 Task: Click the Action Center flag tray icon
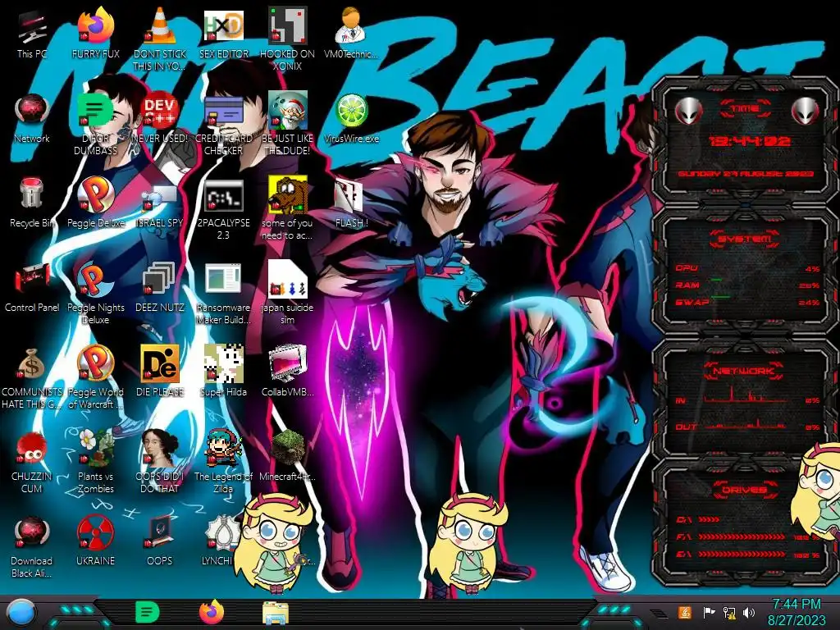pos(709,612)
